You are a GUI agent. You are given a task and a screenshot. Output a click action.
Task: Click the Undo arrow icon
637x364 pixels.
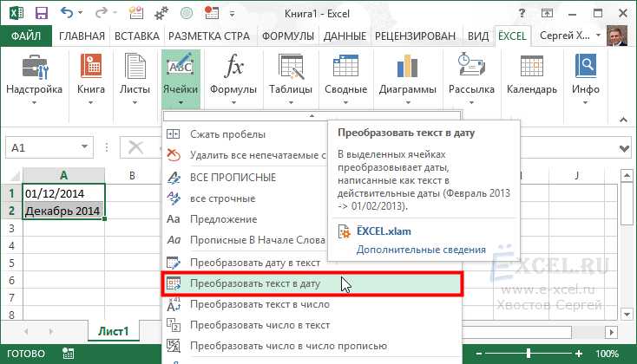[x=67, y=13]
